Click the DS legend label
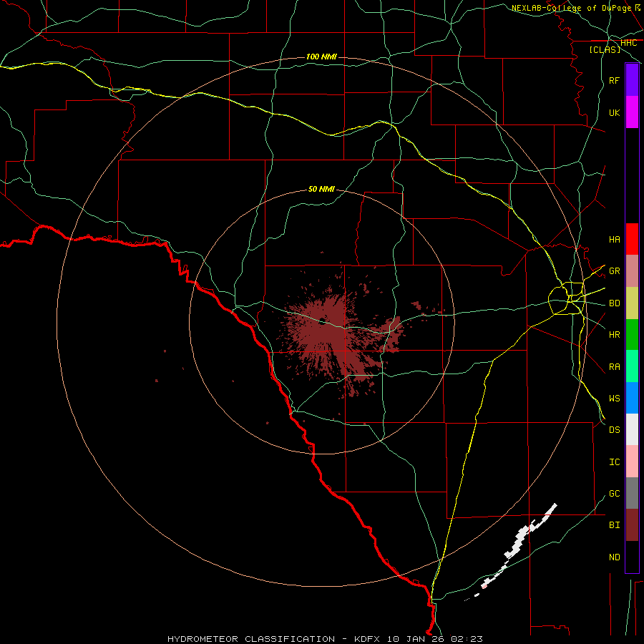The width and height of the screenshot is (644, 644). [x=614, y=429]
